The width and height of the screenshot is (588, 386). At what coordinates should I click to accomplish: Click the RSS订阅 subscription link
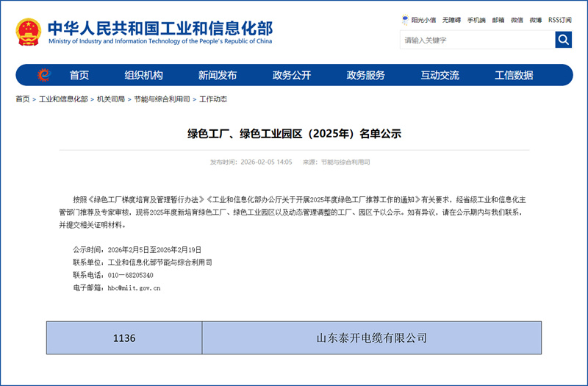tap(559, 20)
